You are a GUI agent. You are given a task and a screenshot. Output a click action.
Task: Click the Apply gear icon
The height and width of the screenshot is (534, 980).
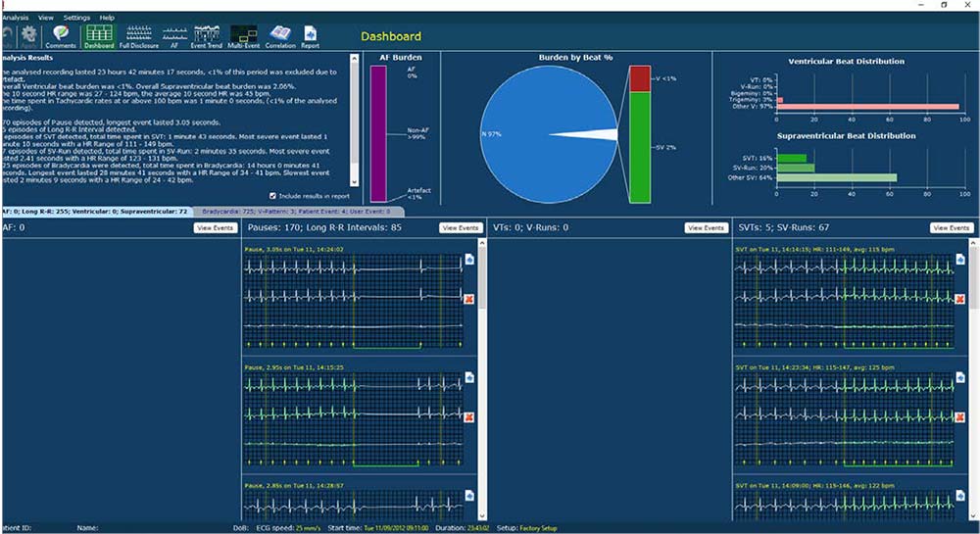[28, 36]
